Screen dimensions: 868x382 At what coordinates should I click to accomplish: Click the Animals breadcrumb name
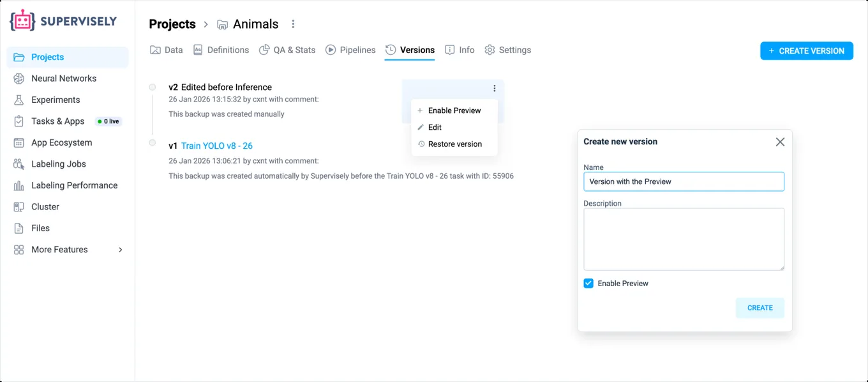256,24
